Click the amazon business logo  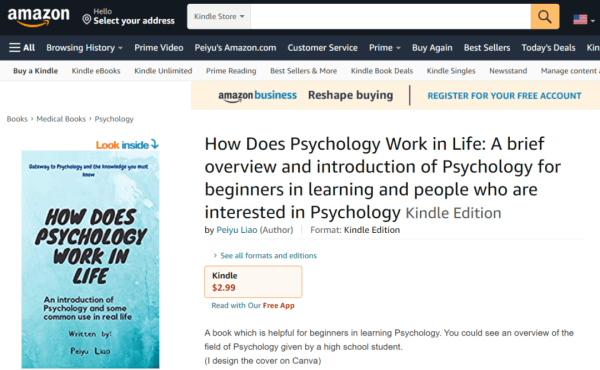(x=257, y=96)
